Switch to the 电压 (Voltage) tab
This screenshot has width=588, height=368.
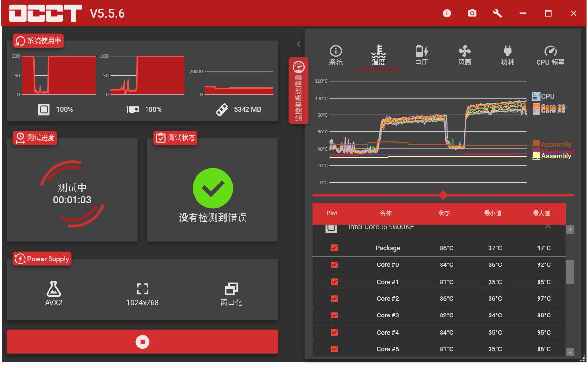421,55
